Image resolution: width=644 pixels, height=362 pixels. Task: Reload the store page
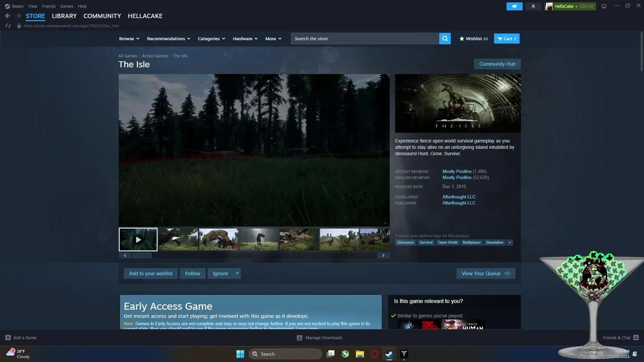click(x=8, y=26)
